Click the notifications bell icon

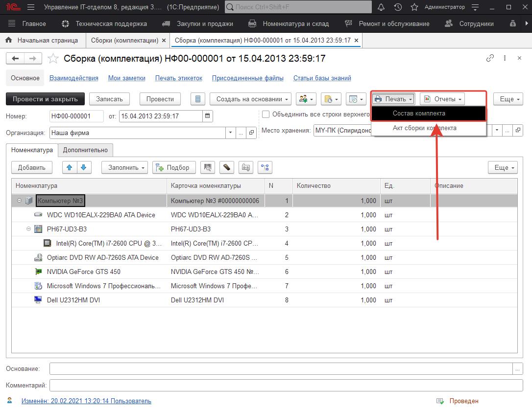(382, 7)
